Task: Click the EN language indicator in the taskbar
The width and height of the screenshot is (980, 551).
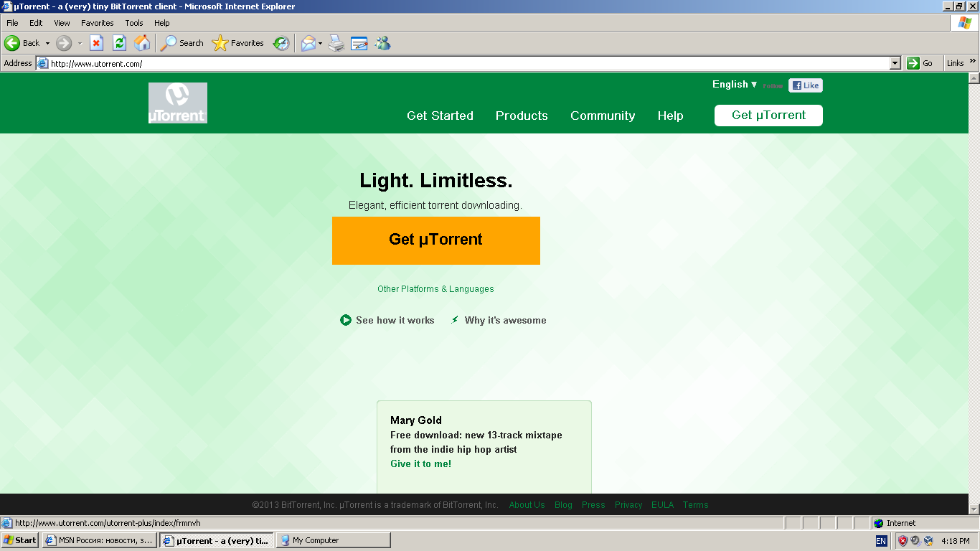Action: point(882,541)
